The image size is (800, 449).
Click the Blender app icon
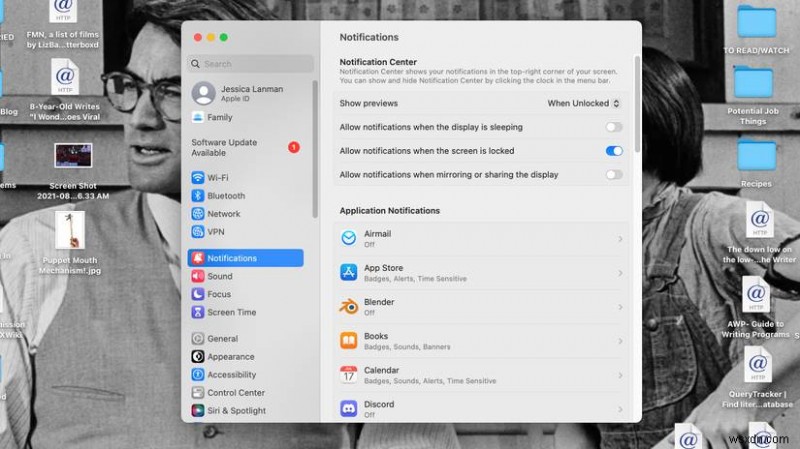click(349, 307)
